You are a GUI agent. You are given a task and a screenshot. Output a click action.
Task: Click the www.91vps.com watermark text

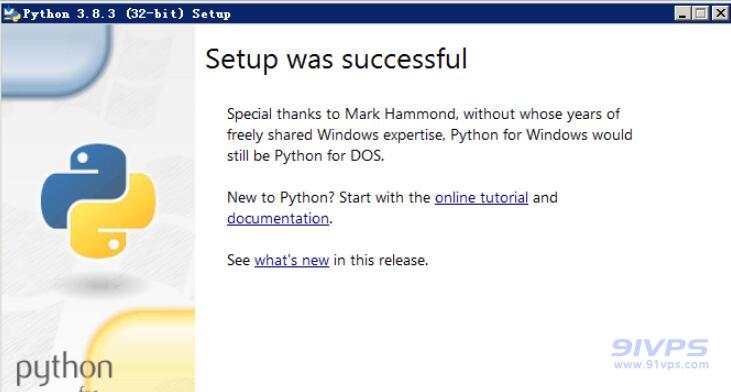click(x=661, y=364)
